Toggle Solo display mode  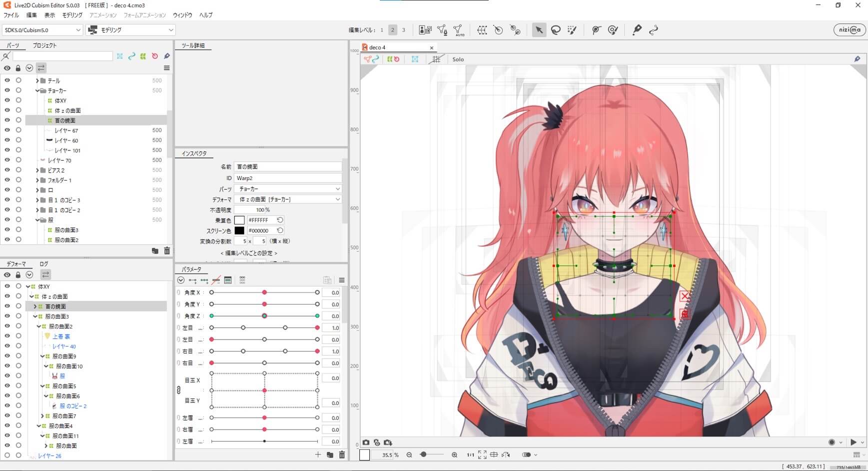pos(458,59)
